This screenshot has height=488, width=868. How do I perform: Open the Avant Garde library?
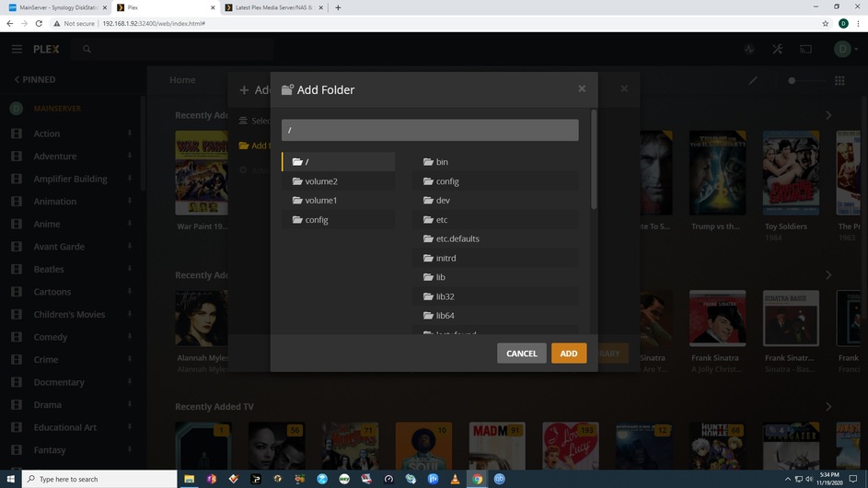point(59,247)
